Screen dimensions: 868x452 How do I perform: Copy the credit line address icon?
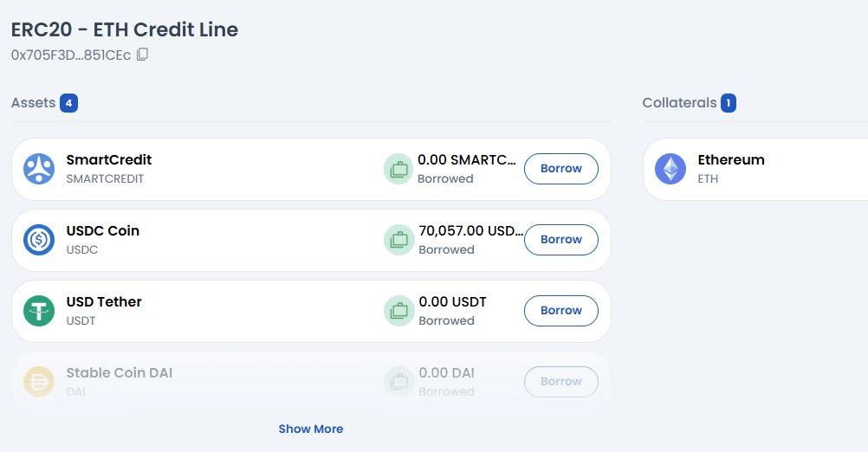(x=143, y=55)
